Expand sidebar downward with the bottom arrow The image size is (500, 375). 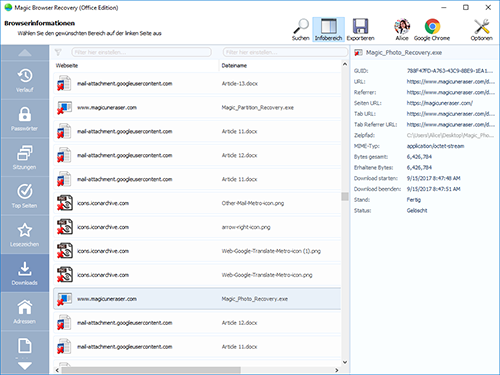click(25, 366)
